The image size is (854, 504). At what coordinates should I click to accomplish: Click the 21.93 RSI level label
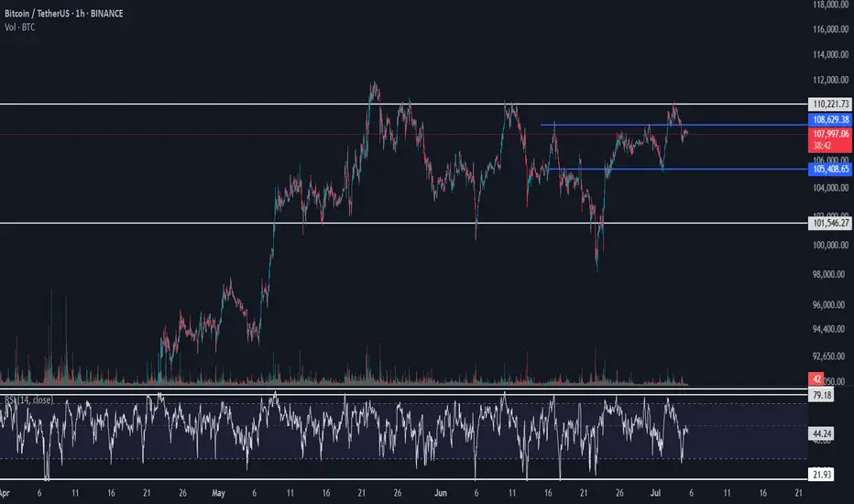(x=821, y=475)
